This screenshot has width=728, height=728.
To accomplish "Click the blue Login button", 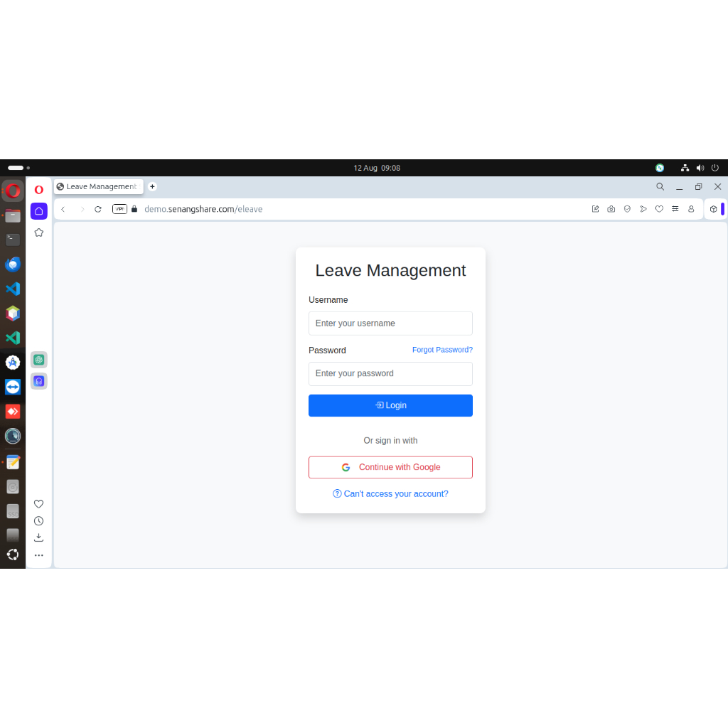I will tap(390, 405).
